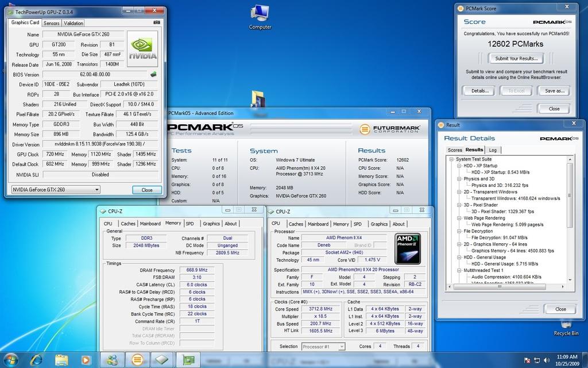This screenshot has height=368, width=588.
Task: Click the Result tree vertical scrollbar
Action: point(570,195)
